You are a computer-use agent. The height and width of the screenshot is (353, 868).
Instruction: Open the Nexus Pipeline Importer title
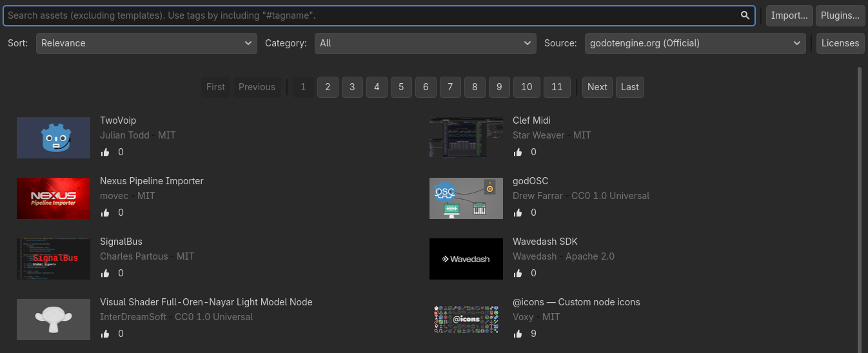pos(152,181)
